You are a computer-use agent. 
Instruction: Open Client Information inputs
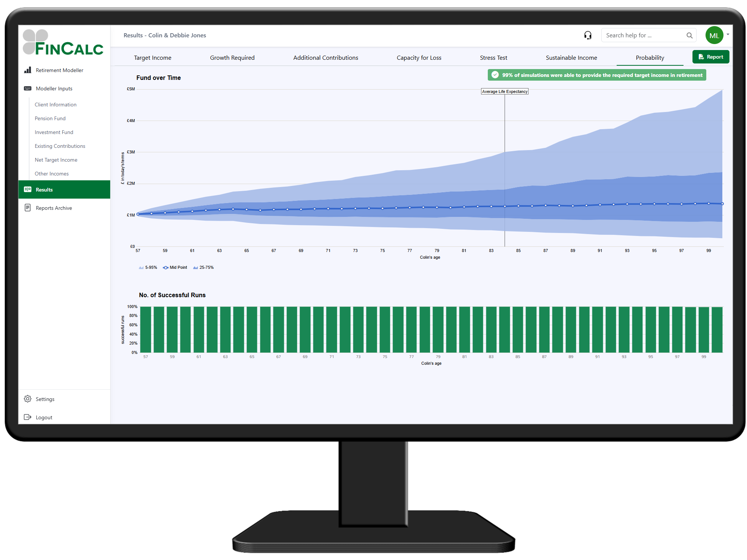(x=55, y=105)
